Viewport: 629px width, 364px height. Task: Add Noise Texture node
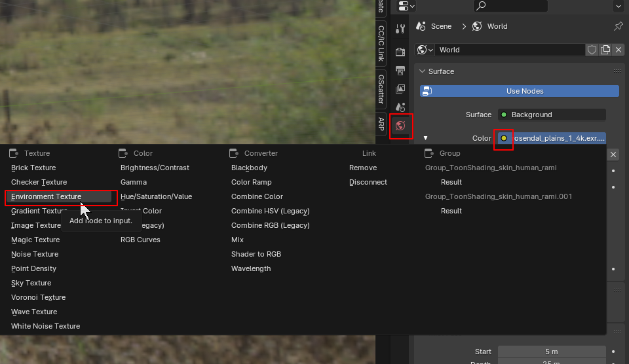(x=35, y=254)
